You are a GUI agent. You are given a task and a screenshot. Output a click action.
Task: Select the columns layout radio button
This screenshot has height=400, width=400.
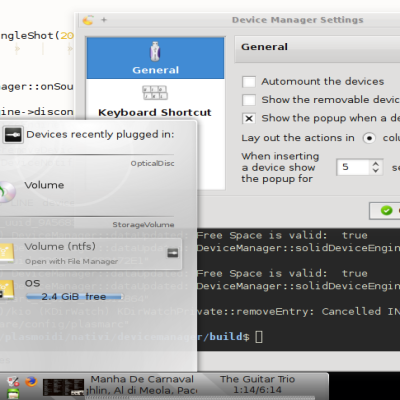369,138
